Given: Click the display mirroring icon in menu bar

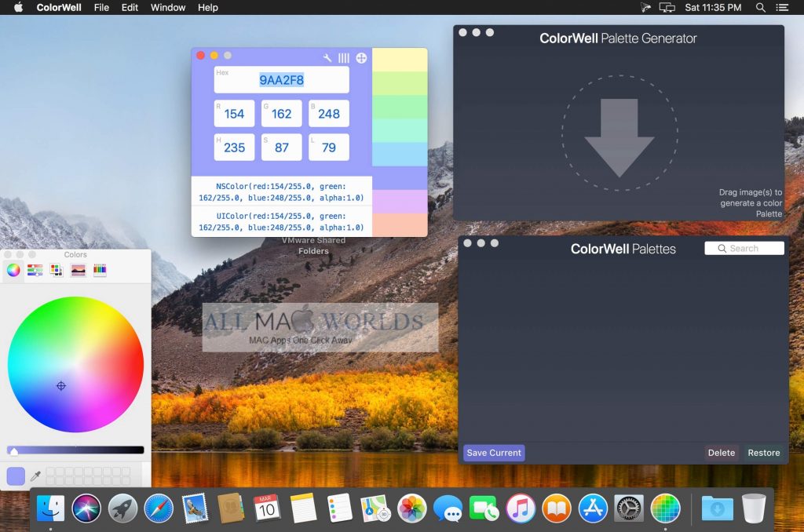Looking at the screenshot, I should [x=667, y=7].
